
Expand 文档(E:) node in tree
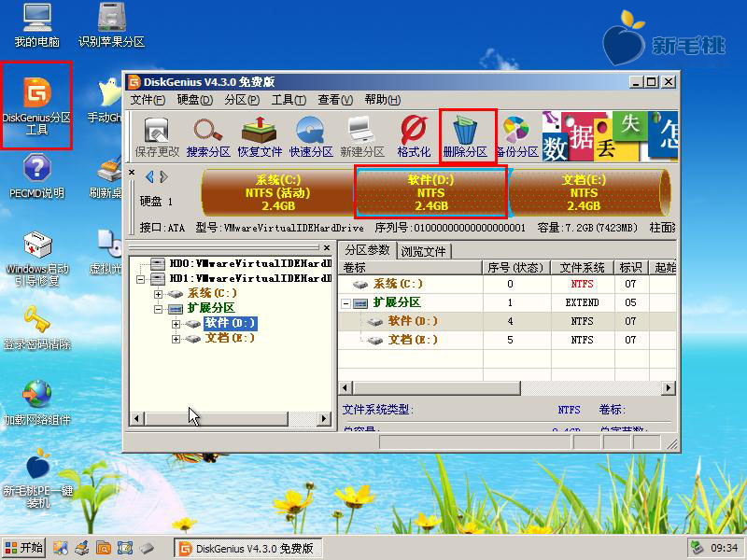point(176,339)
